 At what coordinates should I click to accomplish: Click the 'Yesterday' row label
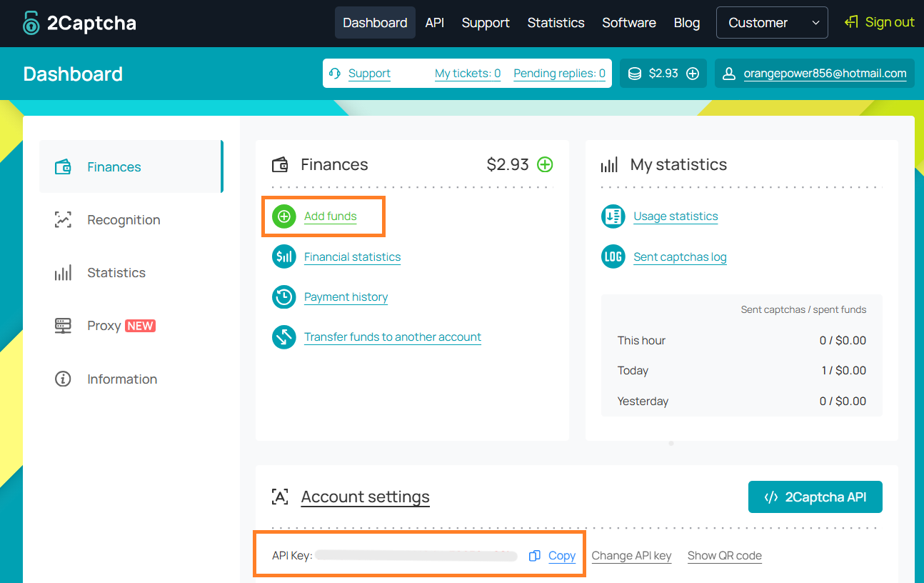643,402
